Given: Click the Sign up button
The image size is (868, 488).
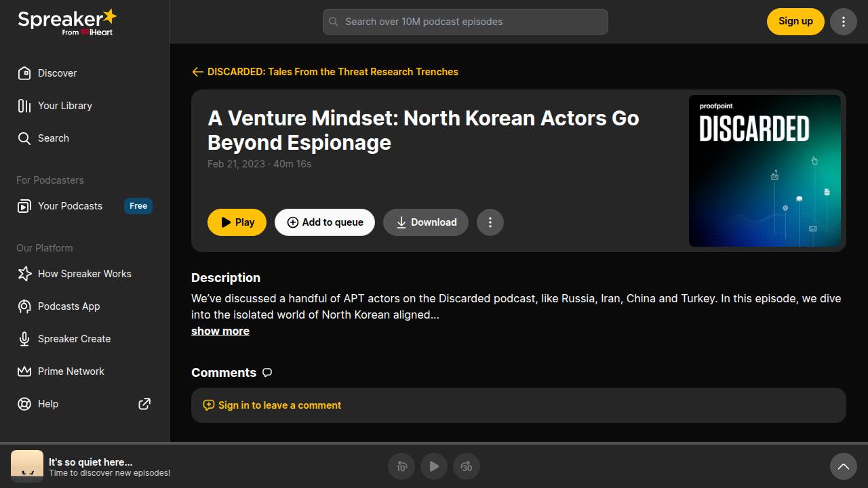Looking at the screenshot, I should pyautogui.click(x=795, y=22).
